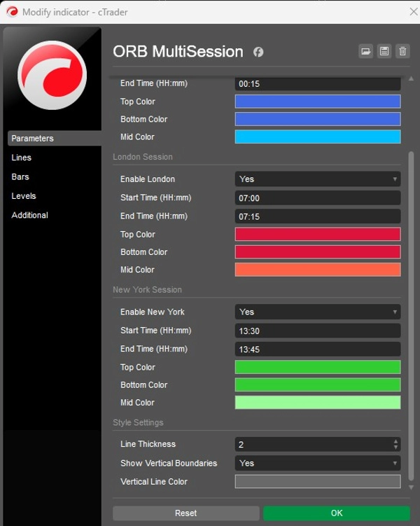Edit New York Start Time 13:30 field
Image resolution: width=420 pixels, height=526 pixels.
coord(318,331)
